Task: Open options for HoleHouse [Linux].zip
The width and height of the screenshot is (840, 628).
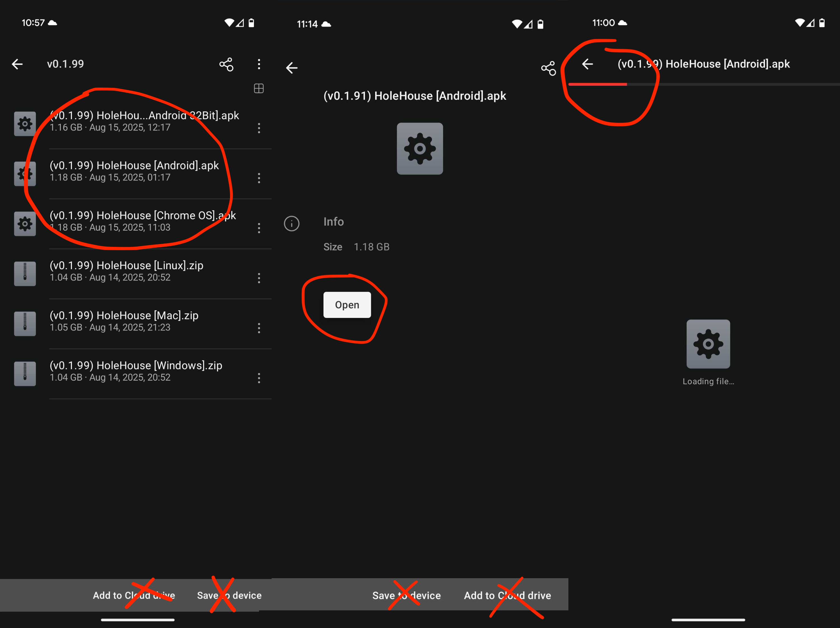Action: (x=259, y=278)
